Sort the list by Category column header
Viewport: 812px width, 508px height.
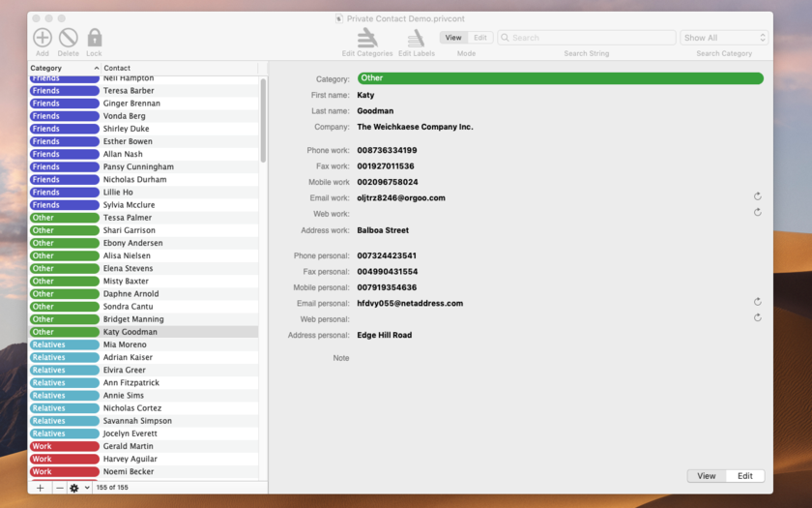coord(63,69)
